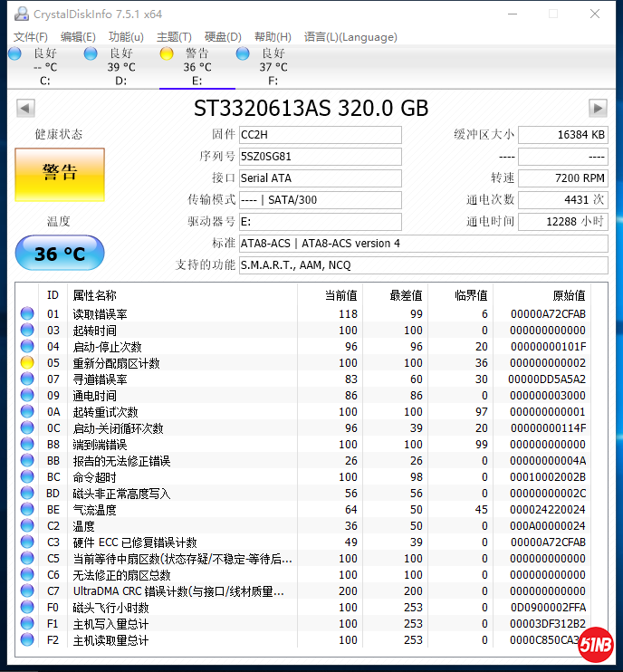
Task: Click the yellow warning E: drive icon
Action: point(167,53)
